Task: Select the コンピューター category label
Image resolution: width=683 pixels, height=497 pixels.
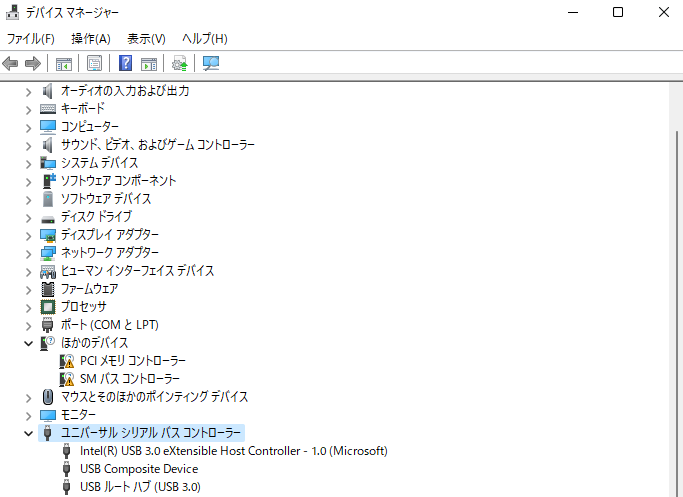Action: 90,127
